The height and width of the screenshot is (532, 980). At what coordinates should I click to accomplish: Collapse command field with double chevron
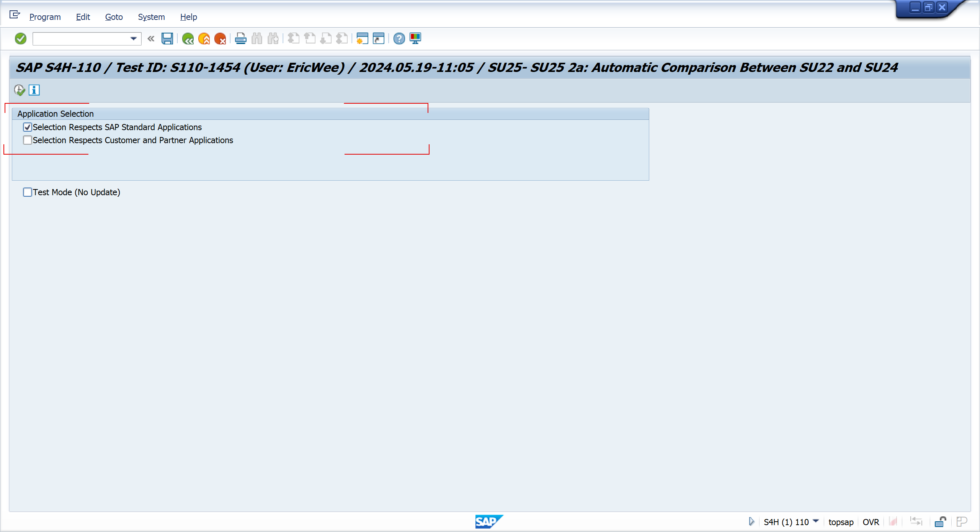(151, 39)
